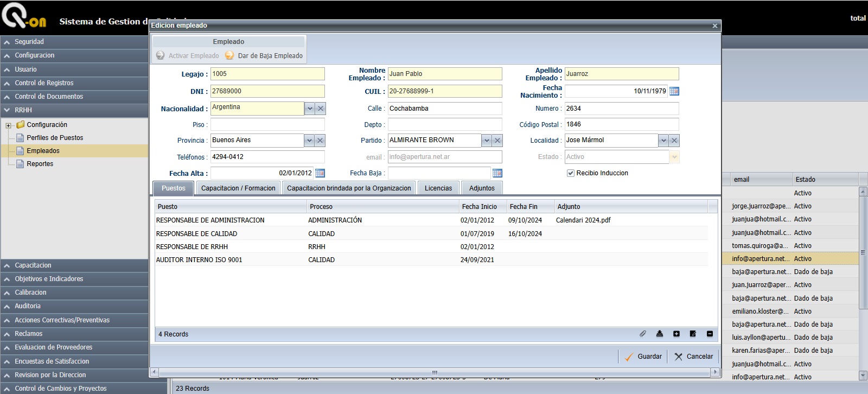Select the AUDITOR INTERNO ISO 9001 row
The image size is (868, 394).
[431, 260]
